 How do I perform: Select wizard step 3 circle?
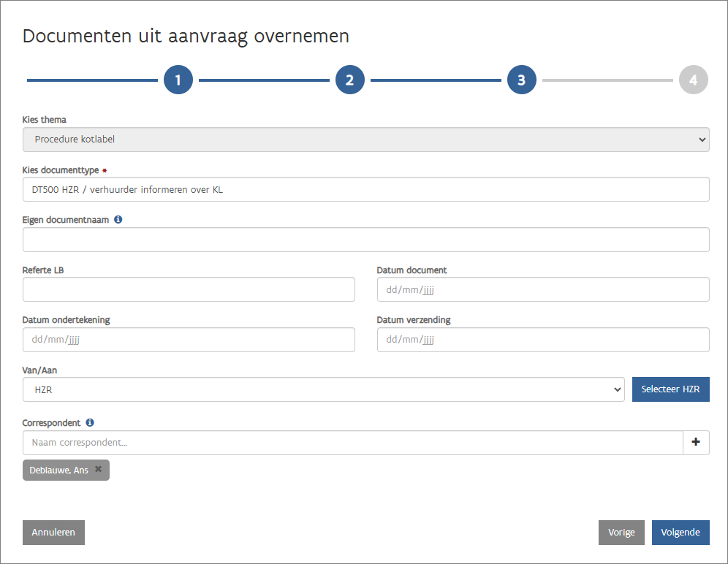(x=522, y=80)
